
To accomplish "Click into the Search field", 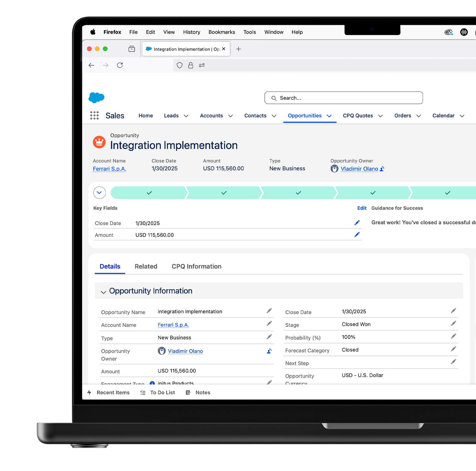I will [343, 98].
